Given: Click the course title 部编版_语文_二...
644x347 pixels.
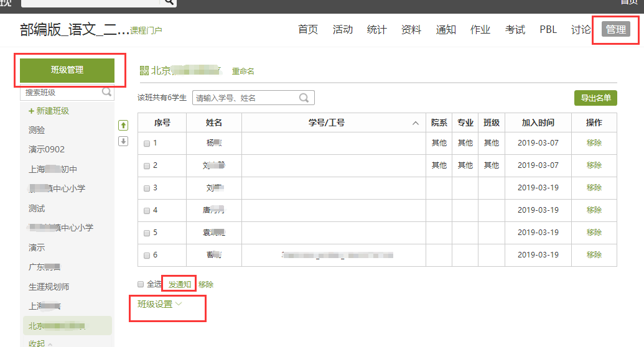Looking at the screenshot, I should point(74,30).
